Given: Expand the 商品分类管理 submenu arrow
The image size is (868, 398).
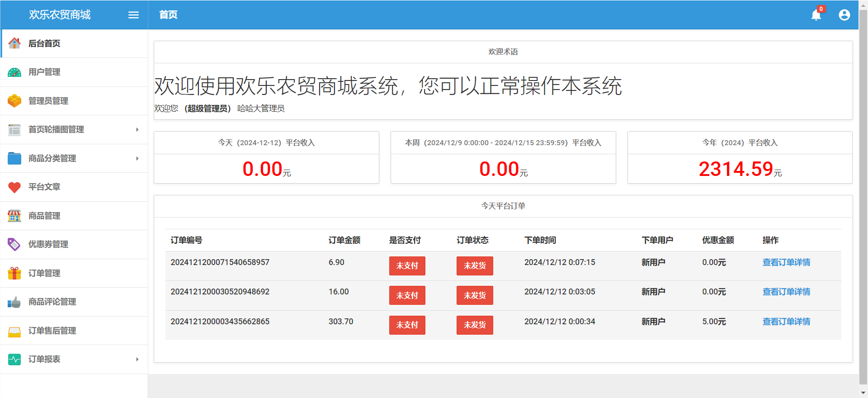Looking at the screenshot, I should [137, 158].
